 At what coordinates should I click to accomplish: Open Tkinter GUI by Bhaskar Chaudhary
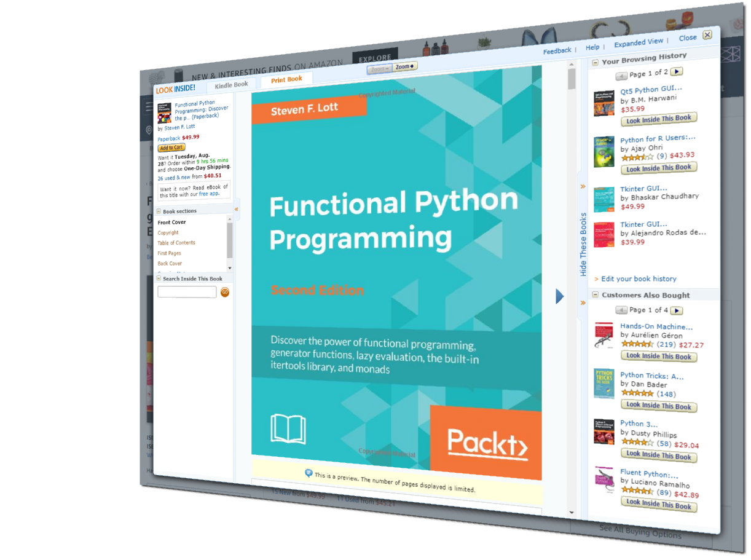(x=643, y=188)
